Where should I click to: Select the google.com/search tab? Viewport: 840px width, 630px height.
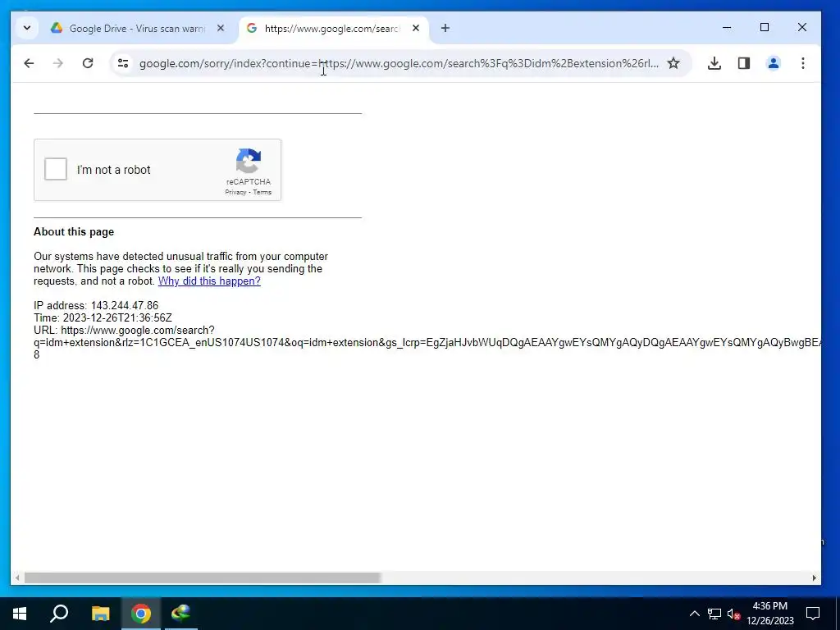(331, 29)
